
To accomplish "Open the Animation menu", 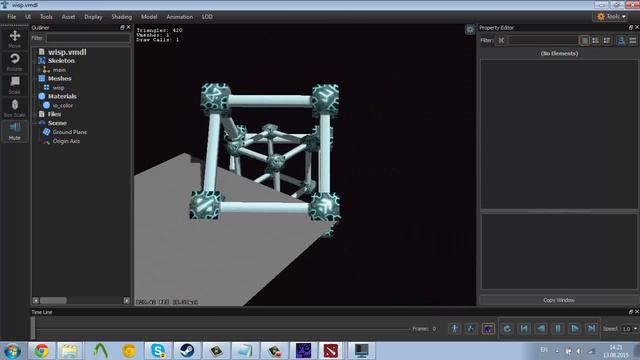I will click(180, 17).
